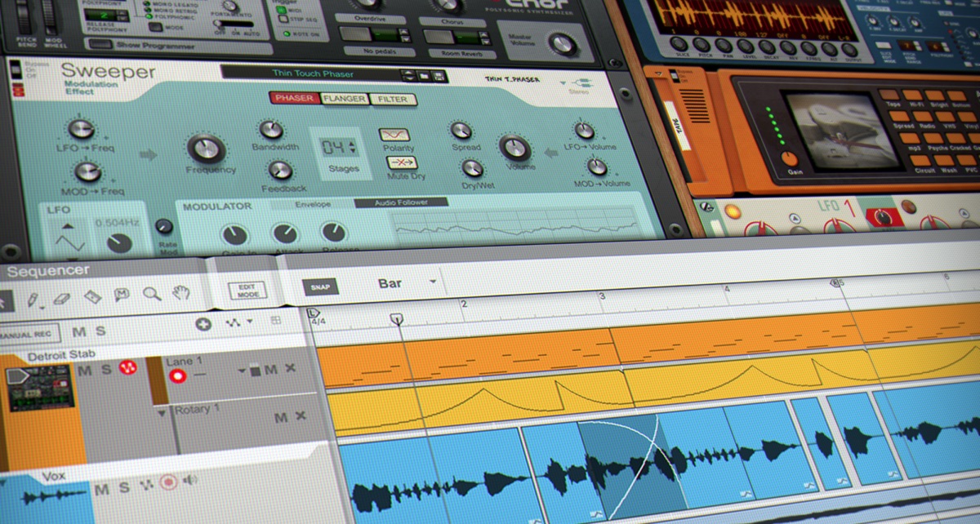Select the Hand navigation tool
Screen dimensions: 980x524
tap(180, 292)
